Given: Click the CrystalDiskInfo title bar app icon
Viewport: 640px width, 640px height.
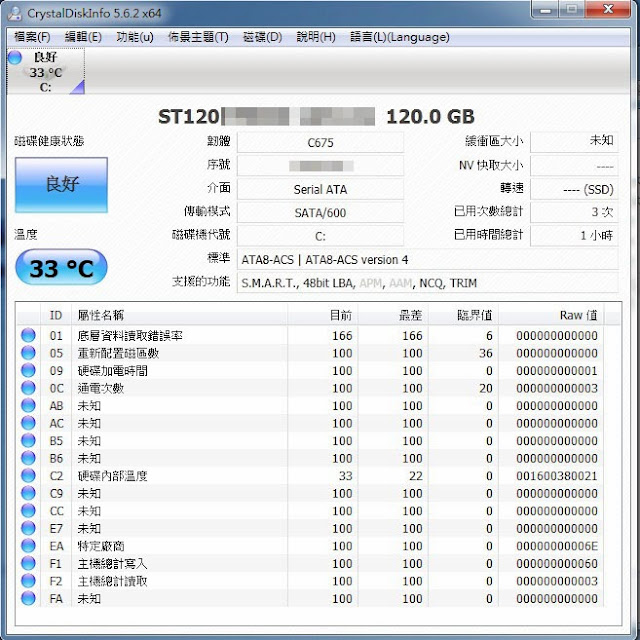Looking at the screenshot, I should [15, 13].
